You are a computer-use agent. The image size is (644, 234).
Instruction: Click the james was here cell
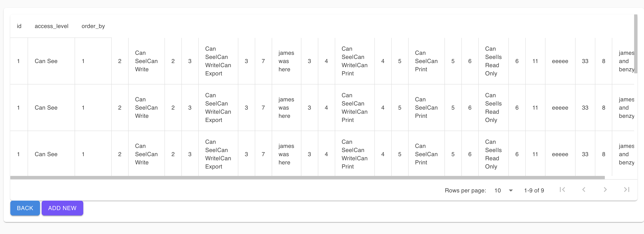click(286, 61)
